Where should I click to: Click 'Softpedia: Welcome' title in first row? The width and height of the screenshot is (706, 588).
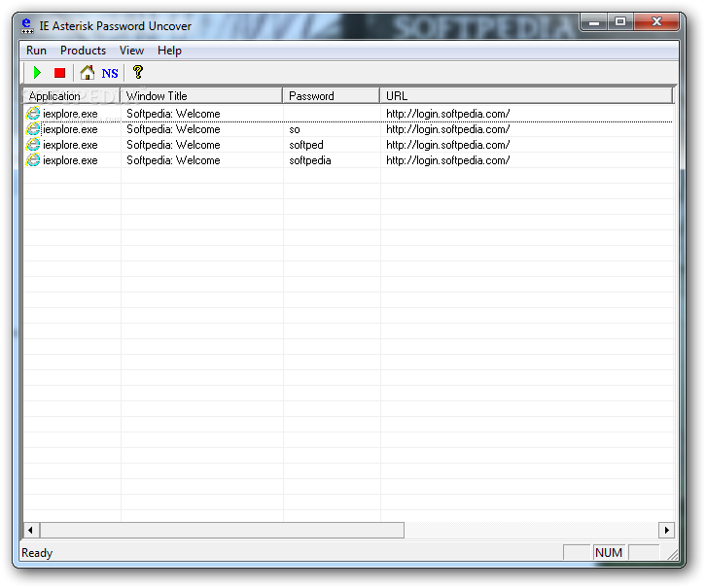(x=173, y=114)
